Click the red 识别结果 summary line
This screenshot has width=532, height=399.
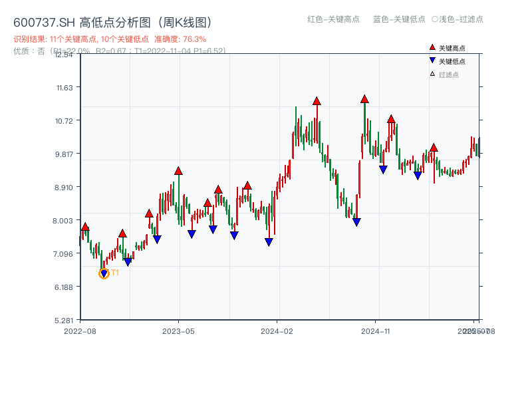pos(110,39)
